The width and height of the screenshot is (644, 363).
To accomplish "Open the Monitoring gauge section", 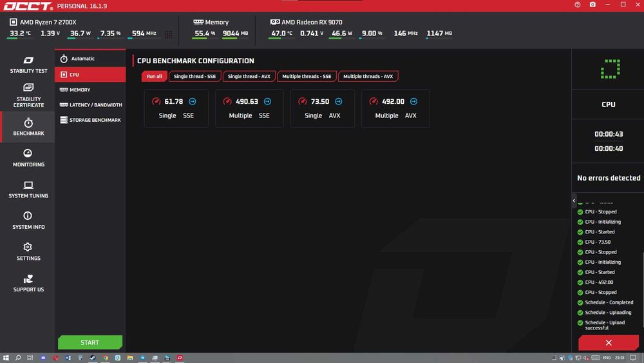I will click(28, 158).
